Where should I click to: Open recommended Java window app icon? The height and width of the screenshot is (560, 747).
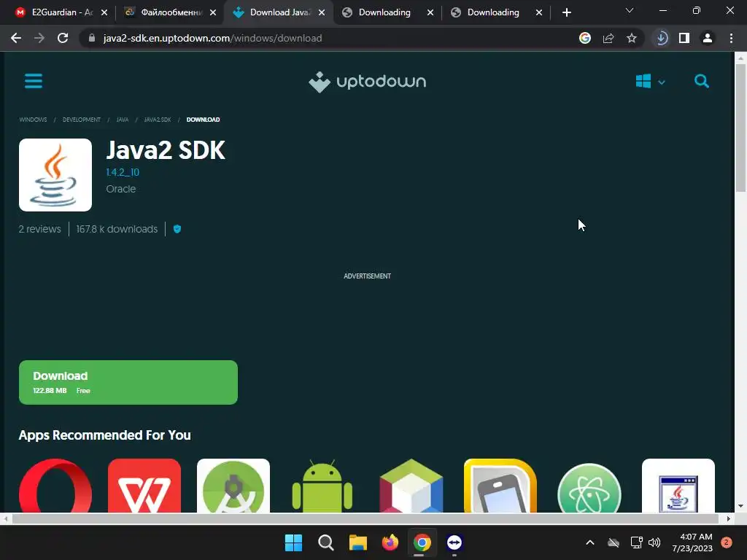coord(678,486)
